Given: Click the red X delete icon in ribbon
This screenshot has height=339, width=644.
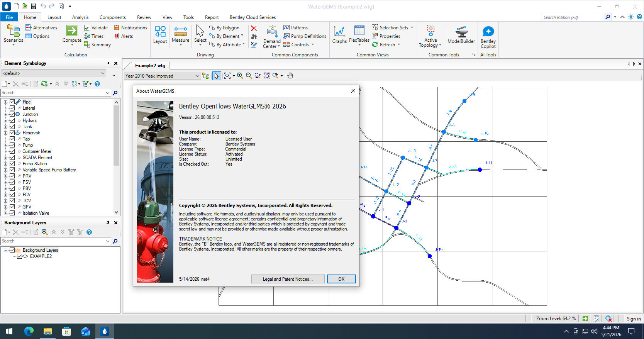Looking at the screenshot, I should pos(254,28).
